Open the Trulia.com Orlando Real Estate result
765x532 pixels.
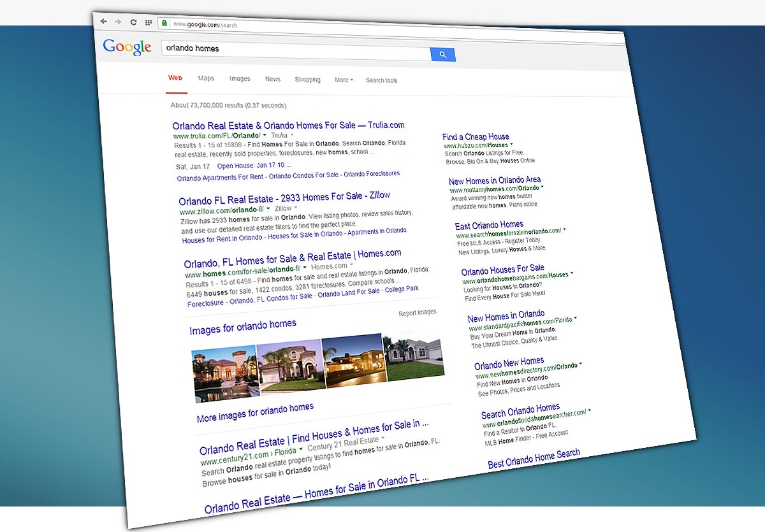tap(288, 126)
